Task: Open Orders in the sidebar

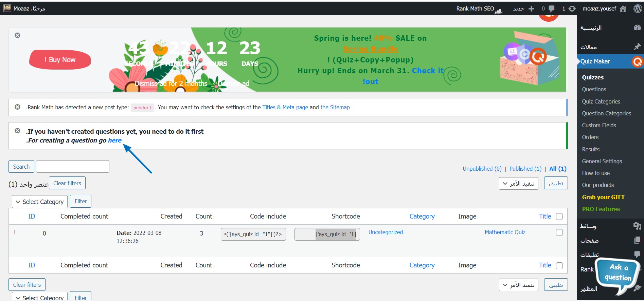Action: tap(590, 137)
